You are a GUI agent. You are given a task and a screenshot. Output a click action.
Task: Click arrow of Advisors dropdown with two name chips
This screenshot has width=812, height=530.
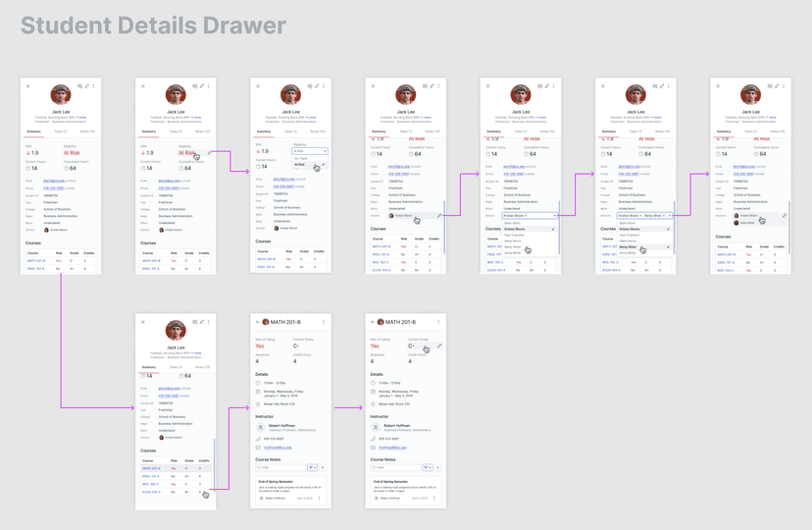pyautogui.click(x=670, y=215)
